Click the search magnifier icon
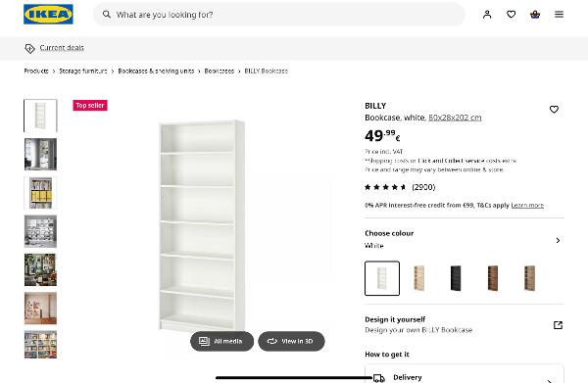The width and height of the screenshot is (588, 383). pyautogui.click(x=107, y=15)
